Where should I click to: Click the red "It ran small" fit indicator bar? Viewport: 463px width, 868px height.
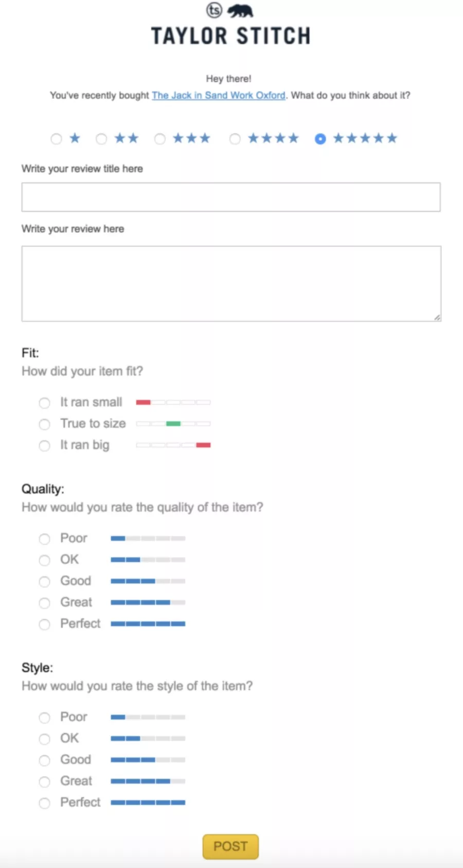[143, 402]
